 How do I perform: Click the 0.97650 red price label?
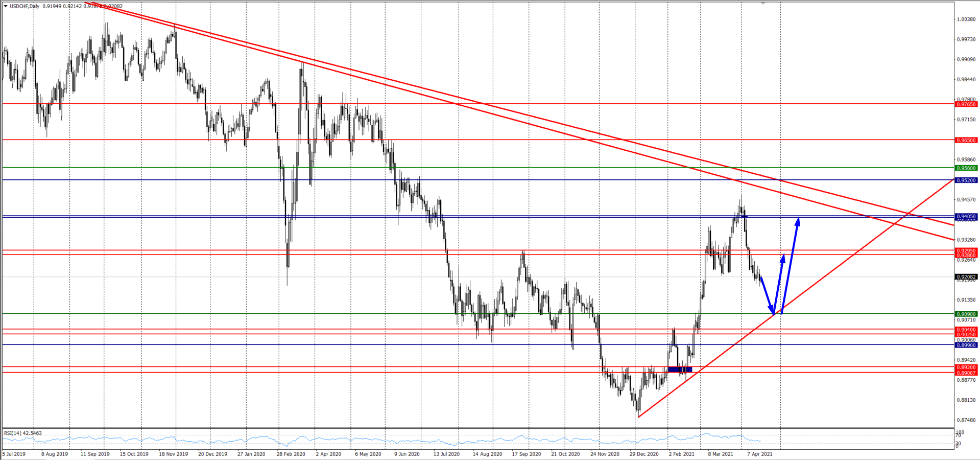pos(966,104)
